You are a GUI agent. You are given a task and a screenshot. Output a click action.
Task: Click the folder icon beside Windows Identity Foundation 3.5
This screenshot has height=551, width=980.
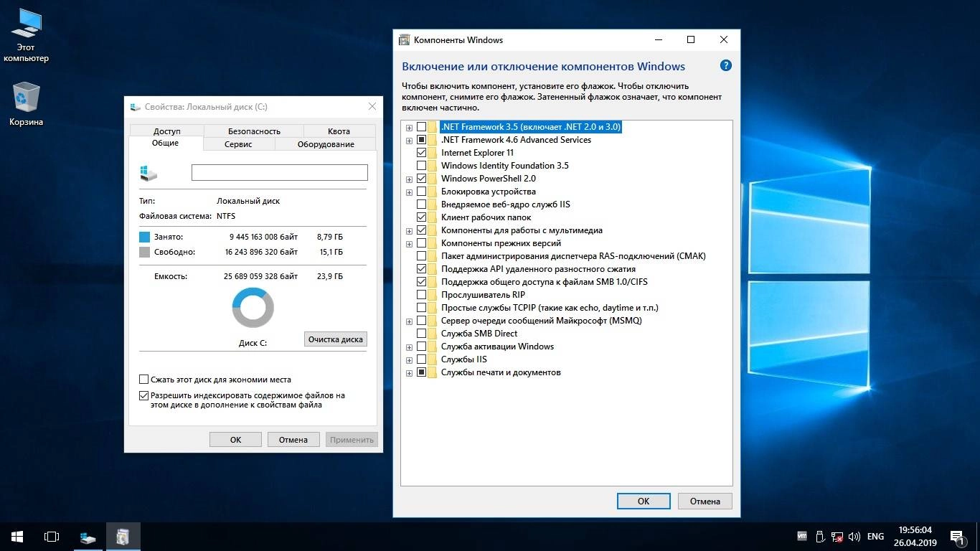pyautogui.click(x=433, y=166)
